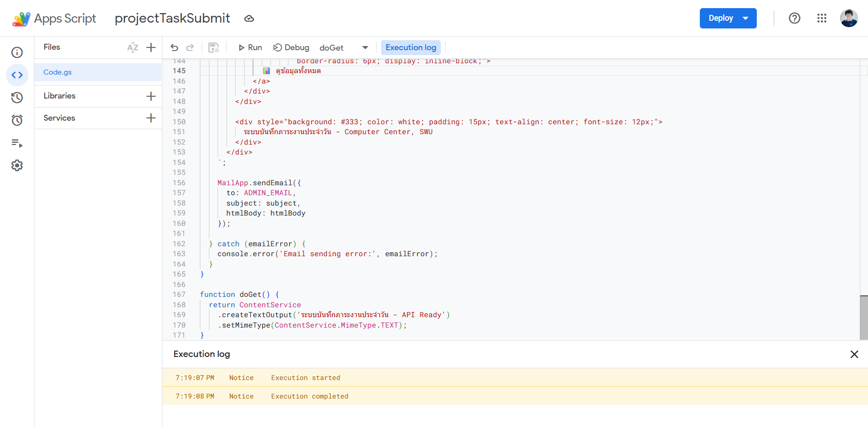The height and width of the screenshot is (427, 868).
Task: Add a new file with plus icon
Action: pyautogui.click(x=151, y=47)
